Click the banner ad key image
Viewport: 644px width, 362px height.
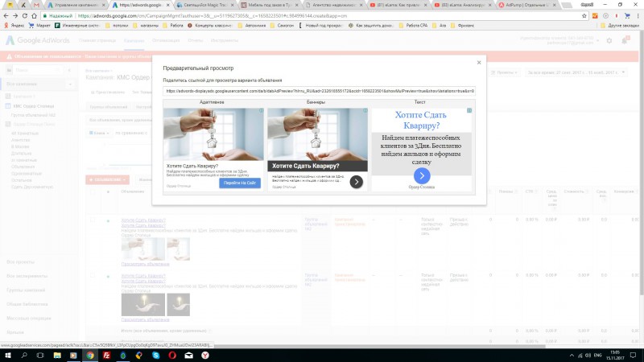point(317,134)
